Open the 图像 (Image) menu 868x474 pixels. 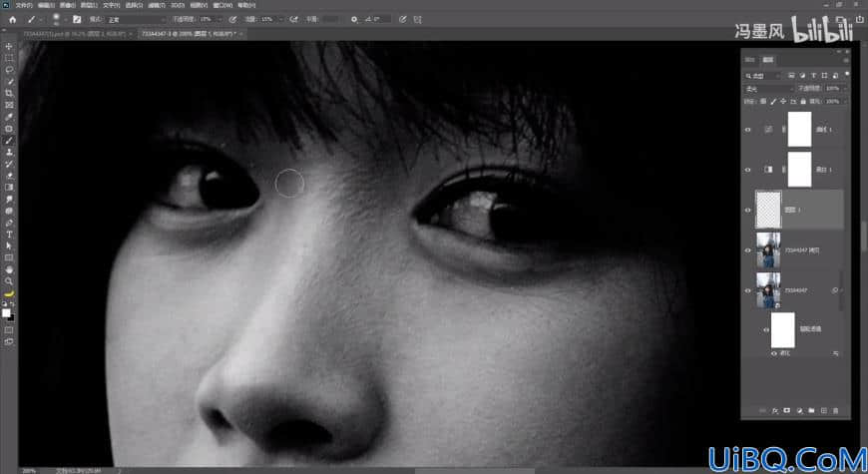[x=67, y=5]
